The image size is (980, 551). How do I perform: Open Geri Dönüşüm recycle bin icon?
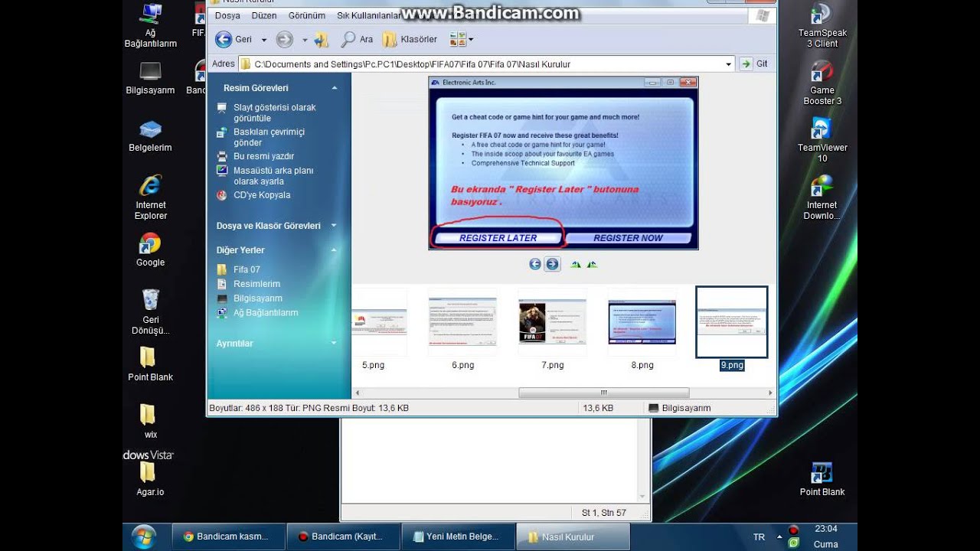150,311
